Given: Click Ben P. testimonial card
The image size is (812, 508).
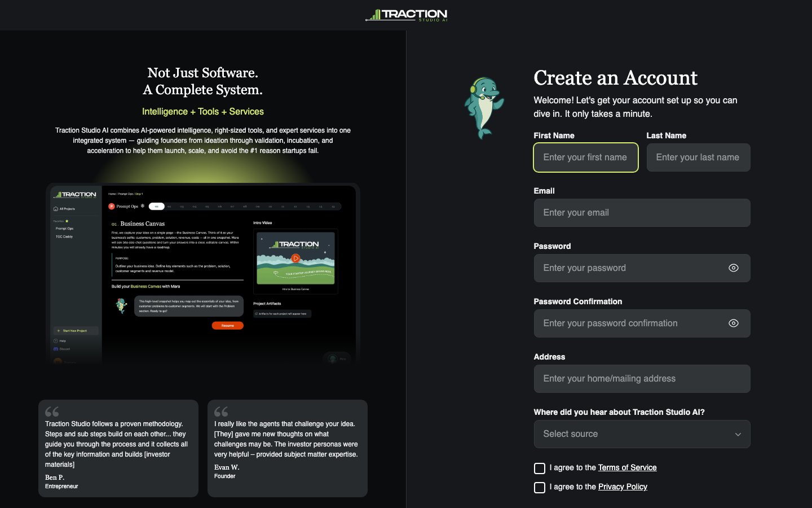Looking at the screenshot, I should coord(118,449).
